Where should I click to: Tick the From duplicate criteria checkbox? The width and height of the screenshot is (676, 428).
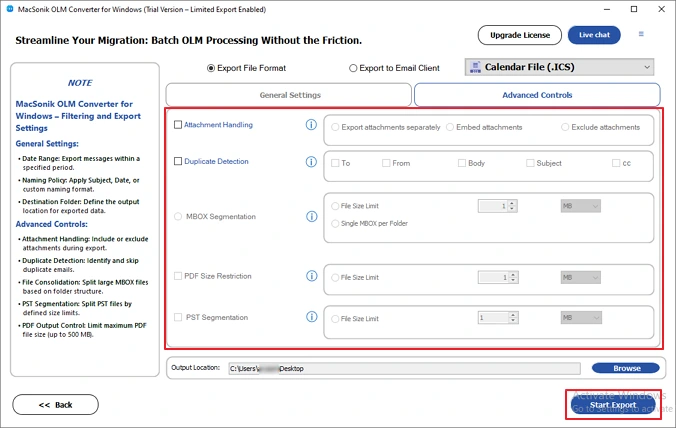click(x=386, y=163)
